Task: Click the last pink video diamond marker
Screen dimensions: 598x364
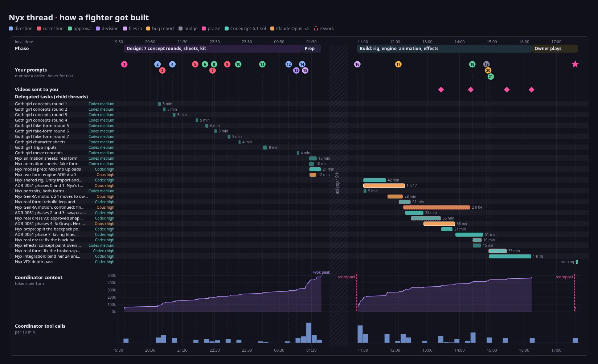Action: tap(532, 90)
